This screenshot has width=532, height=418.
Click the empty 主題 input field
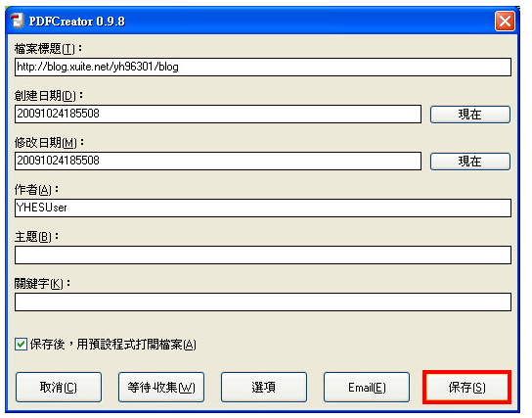coord(263,255)
